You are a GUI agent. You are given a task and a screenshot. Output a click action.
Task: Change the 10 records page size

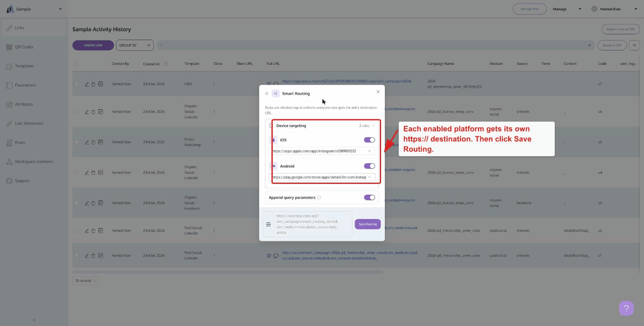pyautogui.click(x=86, y=281)
